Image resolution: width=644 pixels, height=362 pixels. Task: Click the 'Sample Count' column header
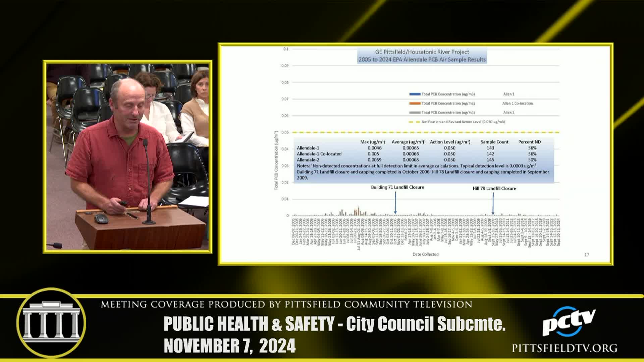[494, 142]
